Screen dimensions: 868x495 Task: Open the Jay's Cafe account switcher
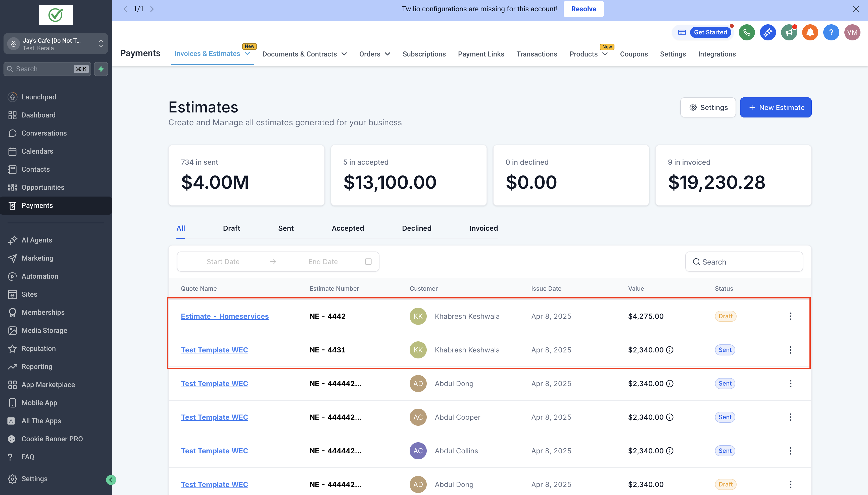pyautogui.click(x=56, y=44)
